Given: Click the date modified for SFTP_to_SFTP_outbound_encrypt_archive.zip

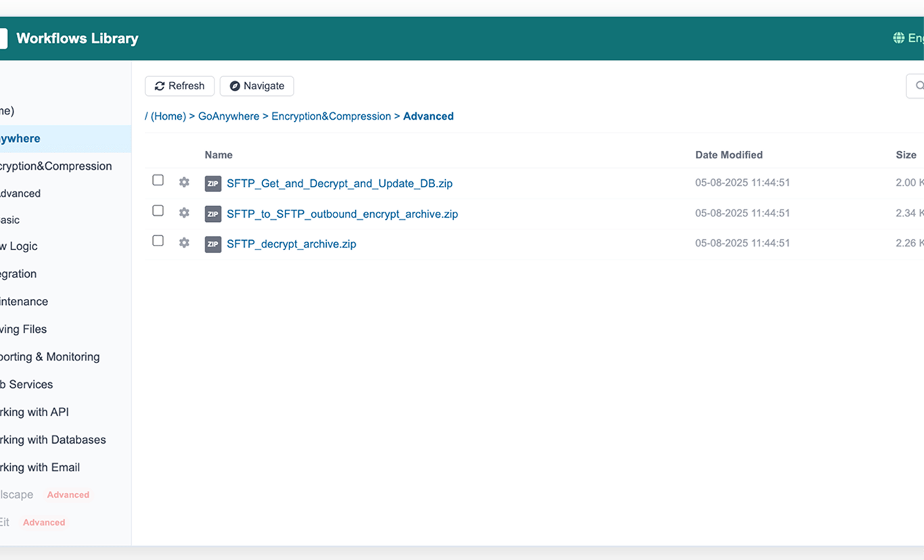Looking at the screenshot, I should click(743, 213).
